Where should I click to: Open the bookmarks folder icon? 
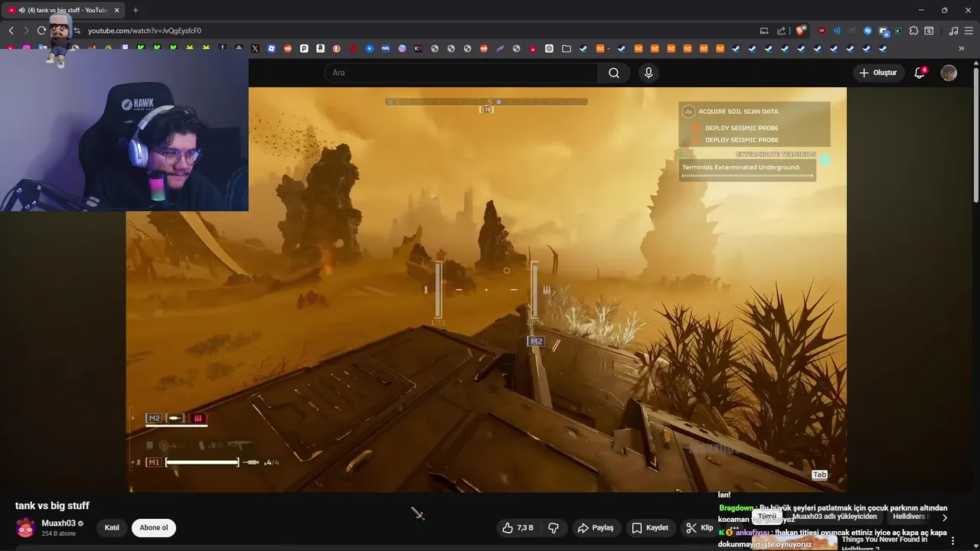pos(567,48)
